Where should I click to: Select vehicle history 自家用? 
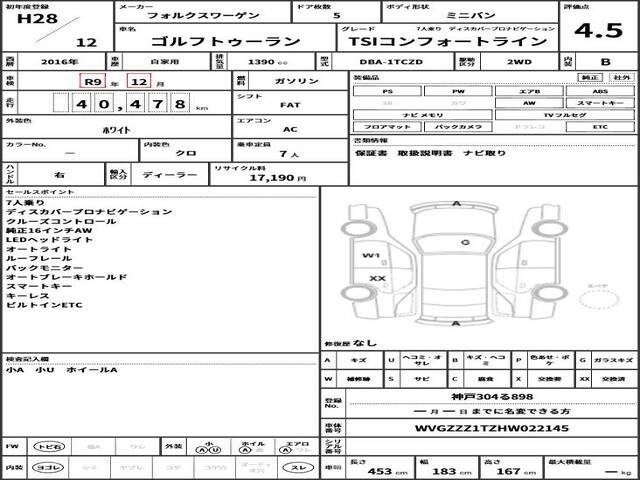(165, 62)
